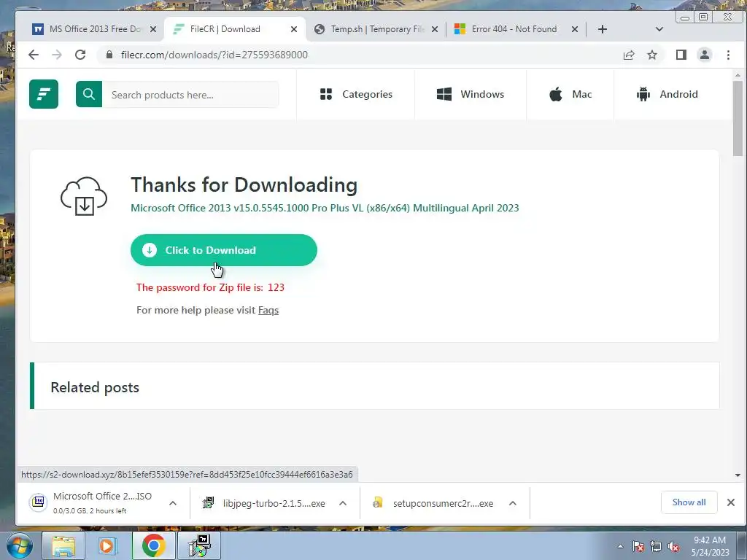Open the tab search dropdown chevron
747x560 pixels.
coord(659,29)
